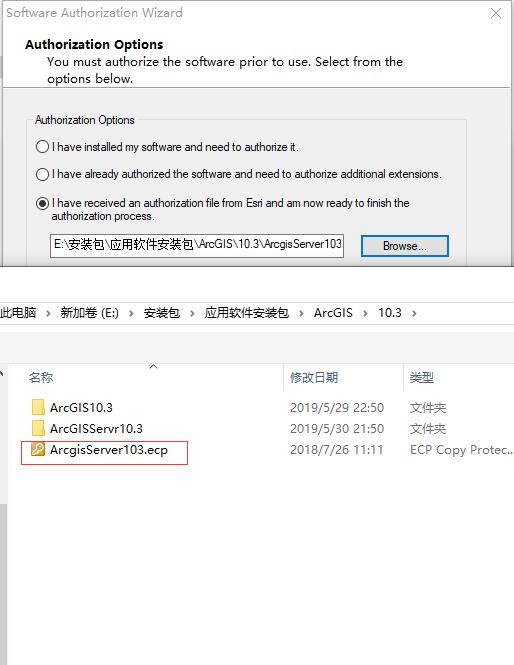Viewport: 514px width, 665px height.
Task: Navigate to 安装包 in the breadcrumb path
Action: pos(162,313)
